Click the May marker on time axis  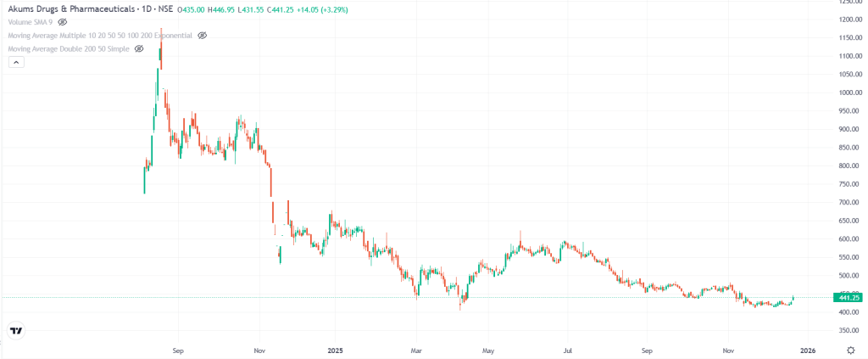pos(487,349)
